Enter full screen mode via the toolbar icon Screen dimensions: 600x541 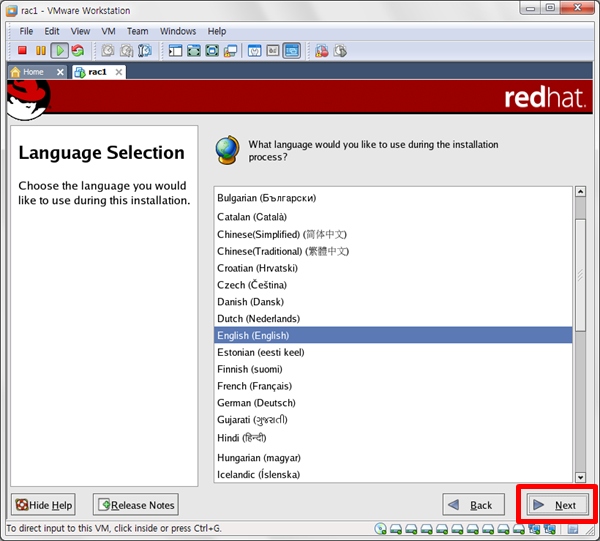pos(194,51)
